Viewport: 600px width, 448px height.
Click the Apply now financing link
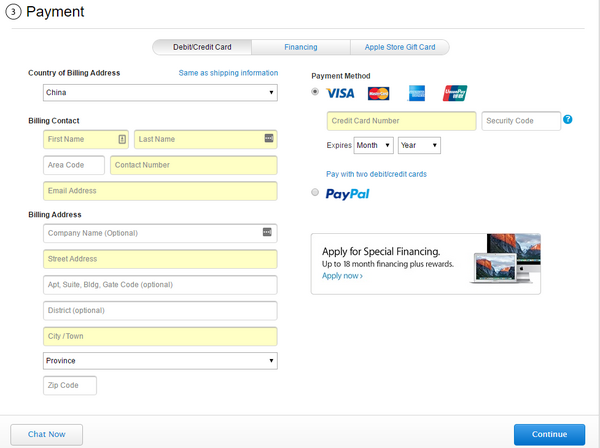pos(342,276)
